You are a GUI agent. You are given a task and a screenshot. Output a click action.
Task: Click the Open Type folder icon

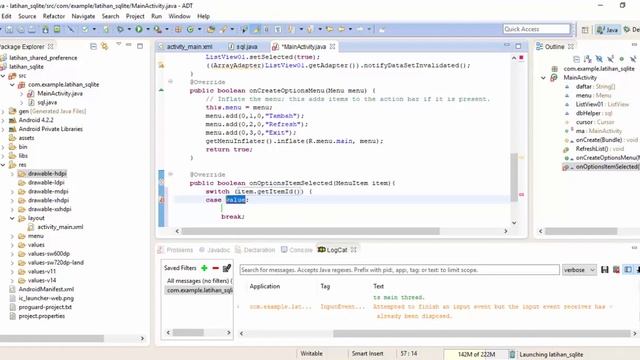[x=211, y=29]
